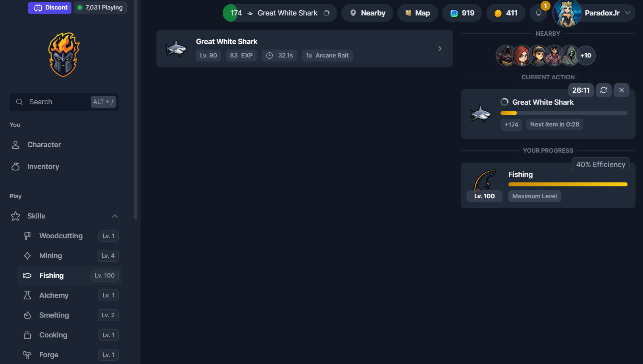
Task: Click the flaming helmet game logo
Action: 64,55
